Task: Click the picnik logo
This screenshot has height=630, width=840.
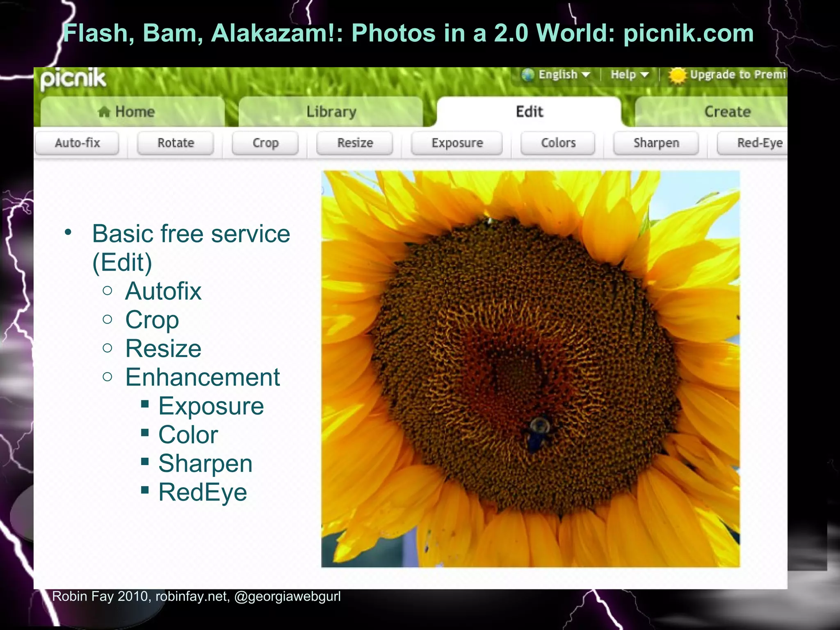Action: [x=73, y=79]
